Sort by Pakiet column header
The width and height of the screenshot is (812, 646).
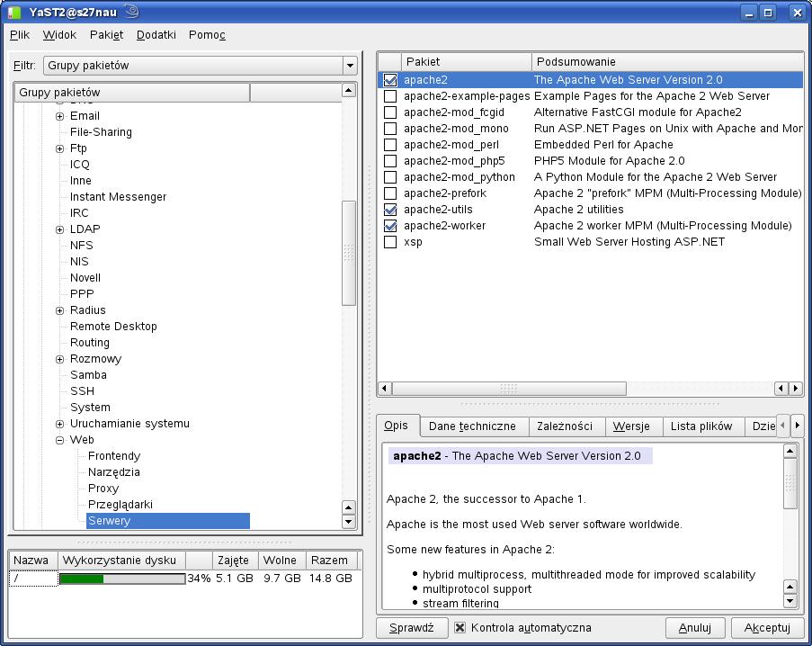(466, 62)
